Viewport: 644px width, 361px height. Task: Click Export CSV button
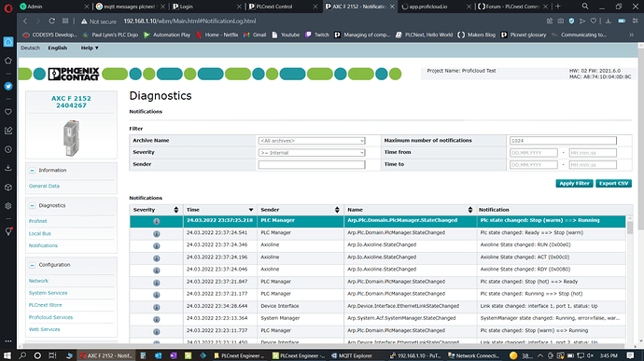[x=613, y=184]
